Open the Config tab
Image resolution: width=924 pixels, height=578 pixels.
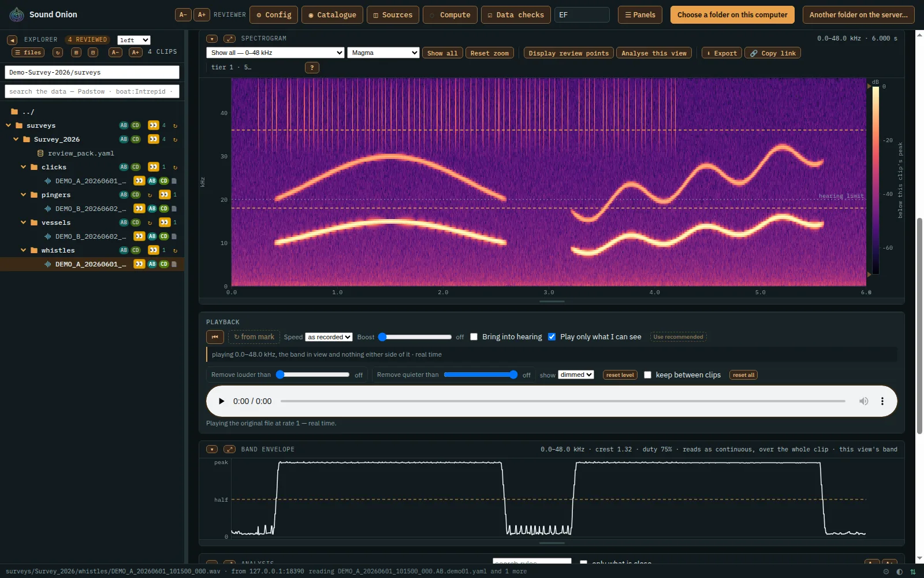pyautogui.click(x=274, y=15)
